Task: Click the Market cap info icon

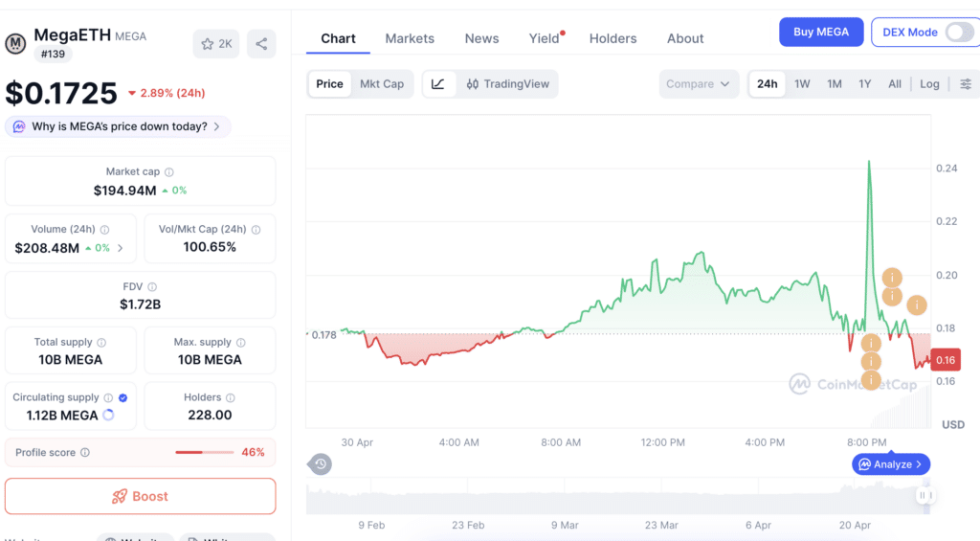Action: click(169, 172)
